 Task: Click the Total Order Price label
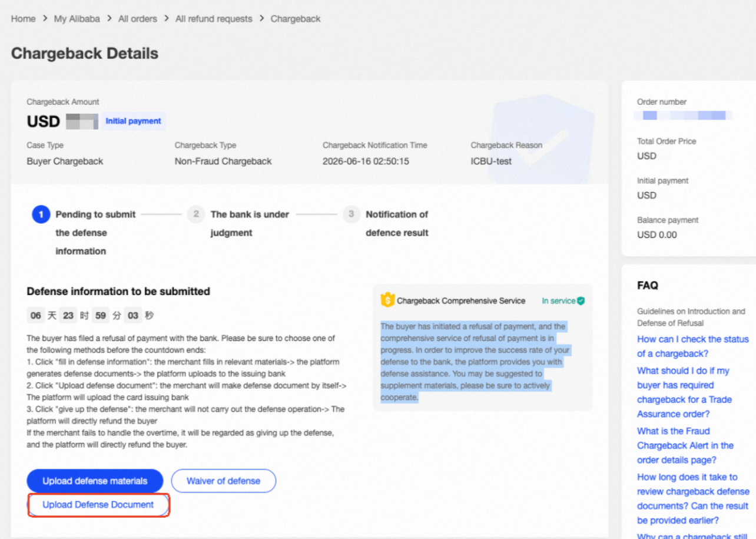pyautogui.click(x=667, y=141)
